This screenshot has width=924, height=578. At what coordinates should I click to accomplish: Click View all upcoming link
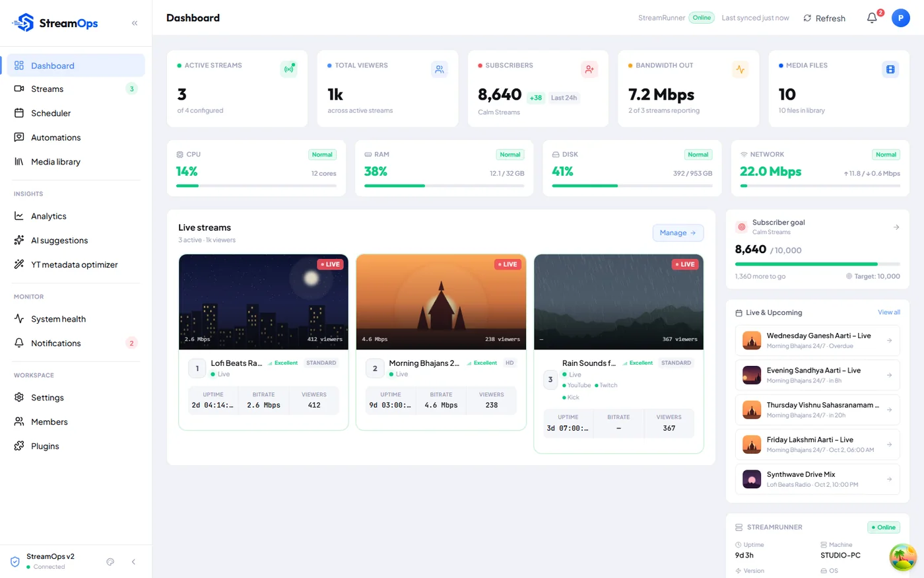click(889, 312)
